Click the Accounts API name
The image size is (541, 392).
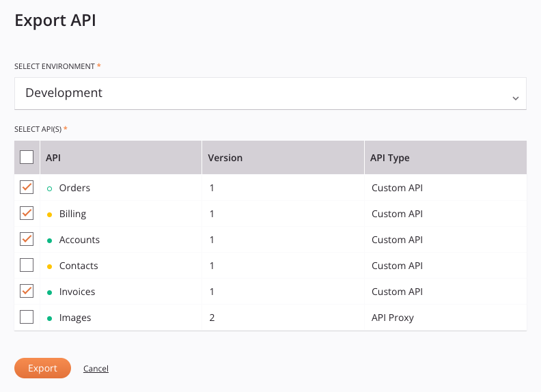[79, 240]
